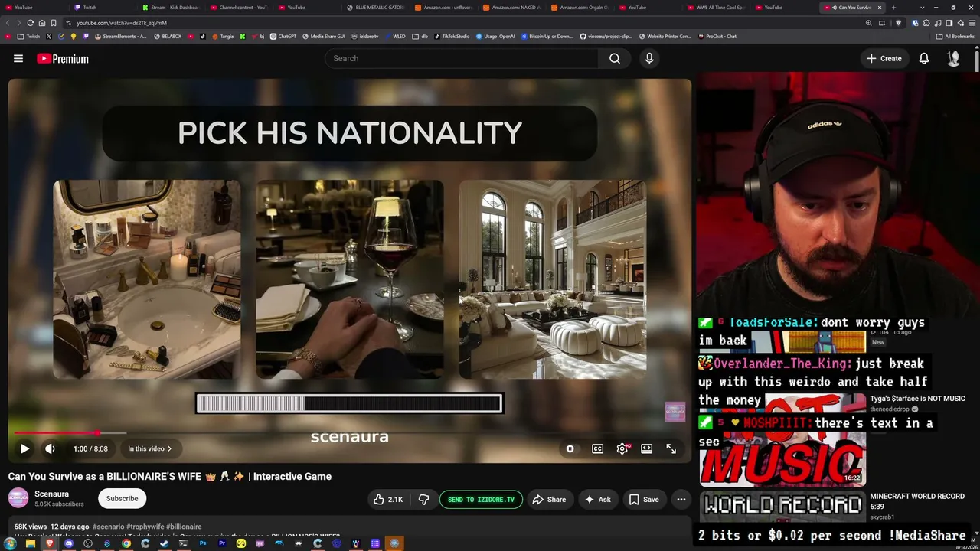
Task: Save the video to a playlist
Action: [644, 500]
